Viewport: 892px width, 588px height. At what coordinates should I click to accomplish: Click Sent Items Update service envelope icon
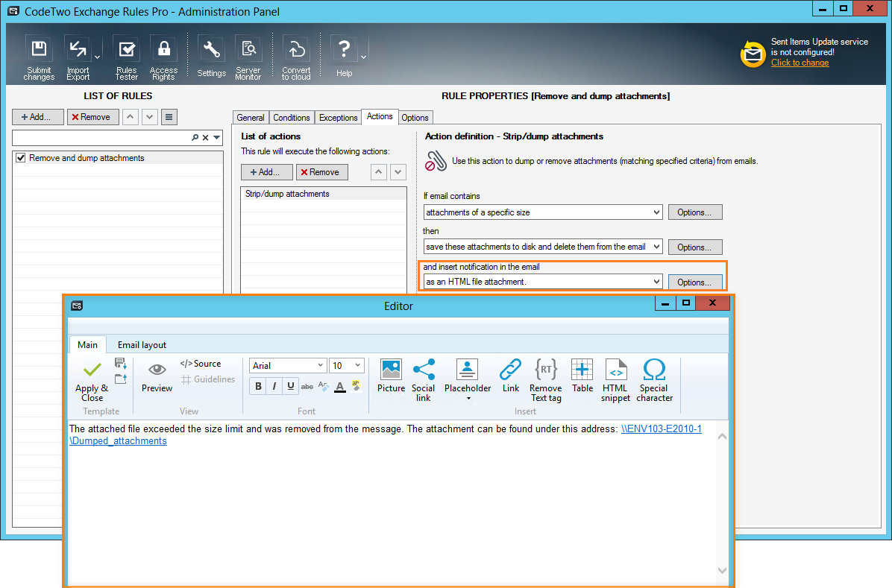coord(753,54)
